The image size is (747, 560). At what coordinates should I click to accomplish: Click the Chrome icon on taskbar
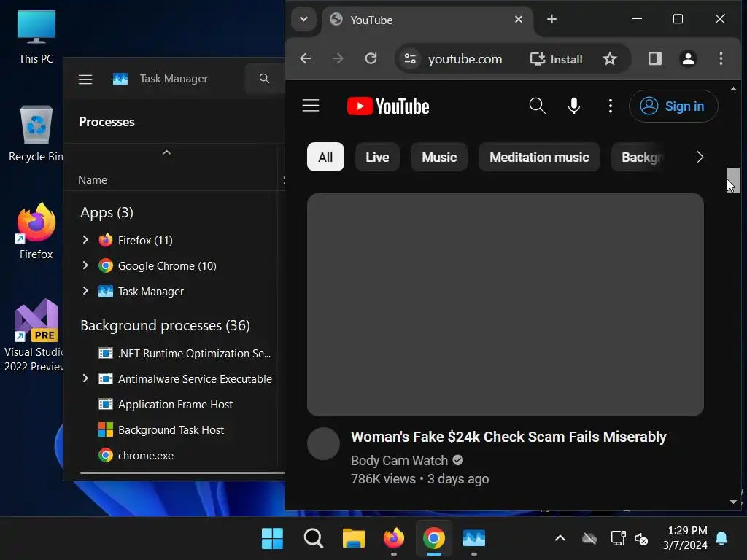433,539
